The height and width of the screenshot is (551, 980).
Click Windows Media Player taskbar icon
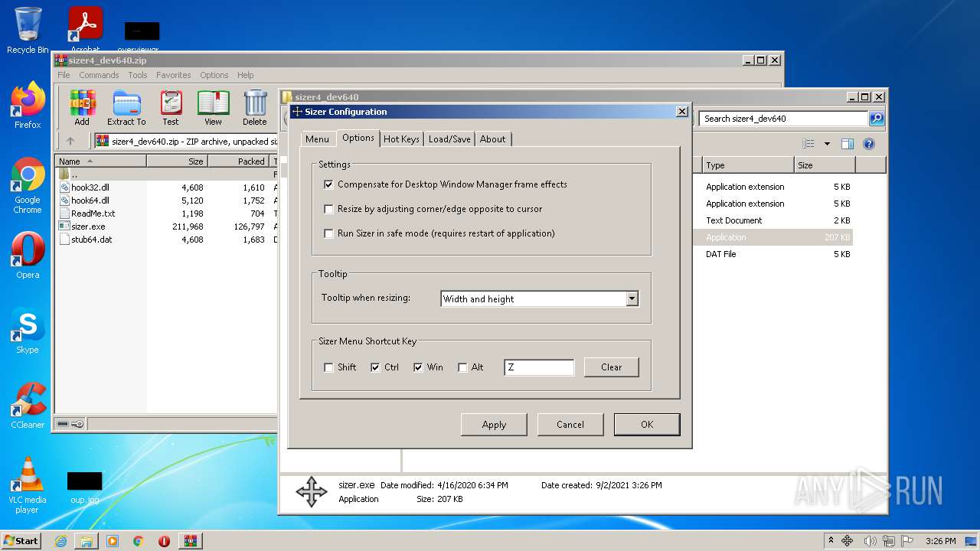(113, 541)
